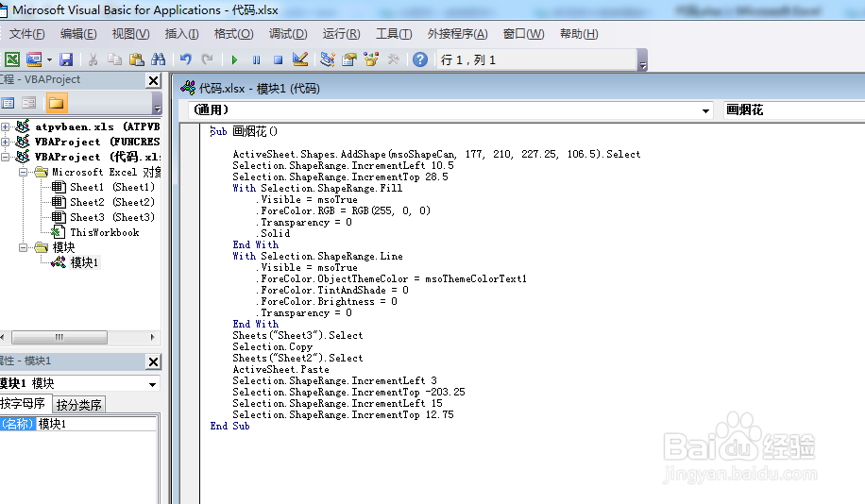865x504 pixels.
Task: Switch to the 按字母序 tab
Action: (23, 404)
